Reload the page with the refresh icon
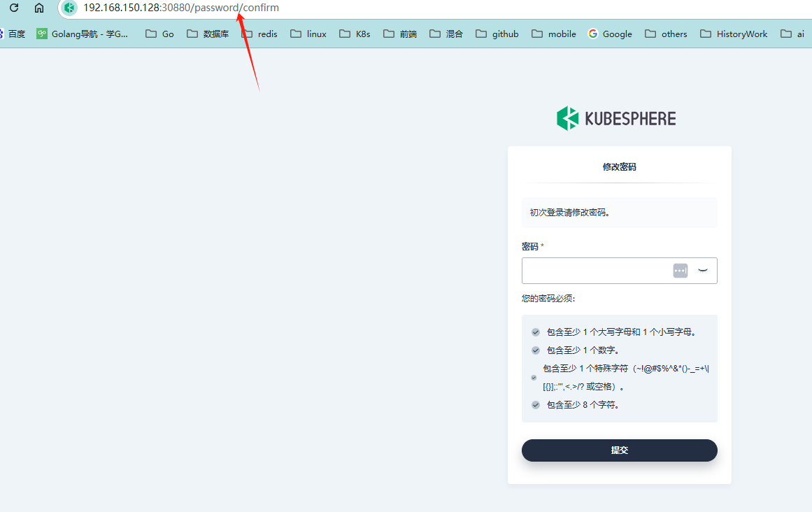Image resolution: width=812 pixels, height=512 pixels. [14, 8]
